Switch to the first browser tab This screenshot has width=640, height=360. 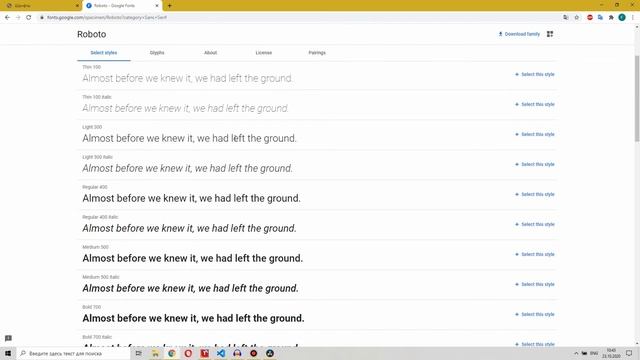(x=41, y=6)
